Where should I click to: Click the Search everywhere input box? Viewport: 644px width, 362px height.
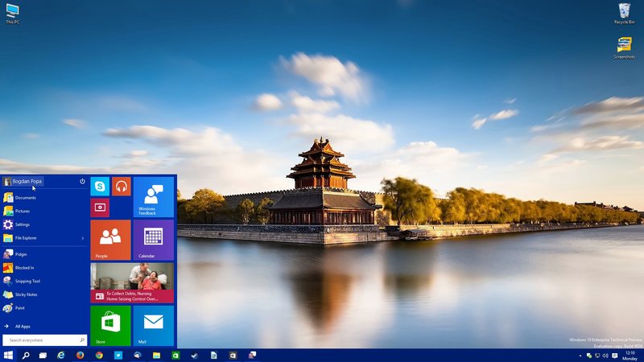(44, 340)
